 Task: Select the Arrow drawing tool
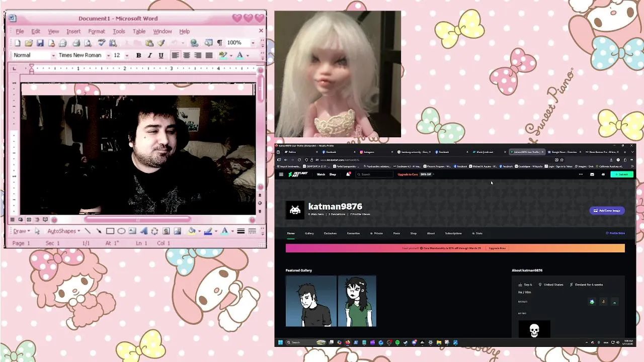tap(99, 231)
